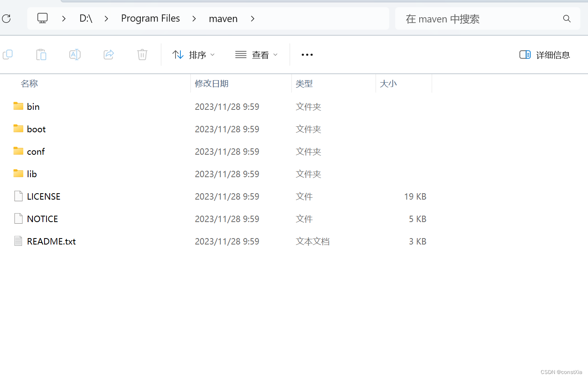Click the LICENSE file icon
Viewport: 588px width, 378px height.
coord(18,196)
